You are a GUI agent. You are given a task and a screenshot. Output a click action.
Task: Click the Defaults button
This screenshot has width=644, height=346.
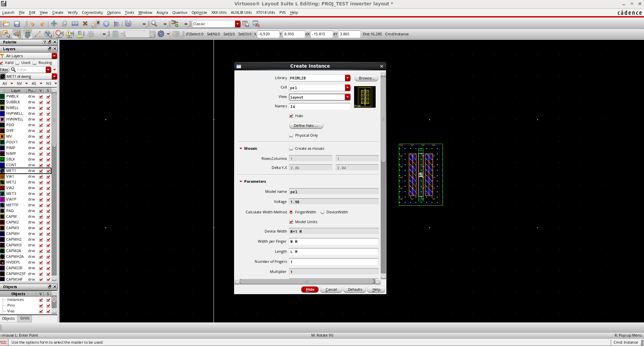[x=355, y=289]
